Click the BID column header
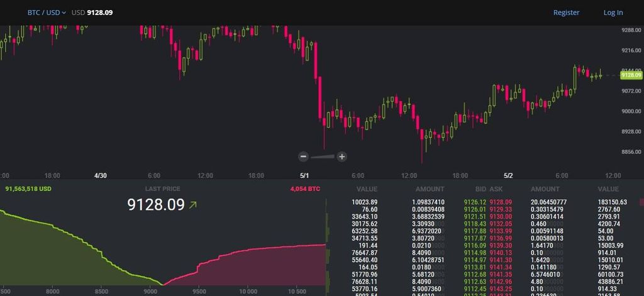This screenshot has width=644, height=296. 480,189
